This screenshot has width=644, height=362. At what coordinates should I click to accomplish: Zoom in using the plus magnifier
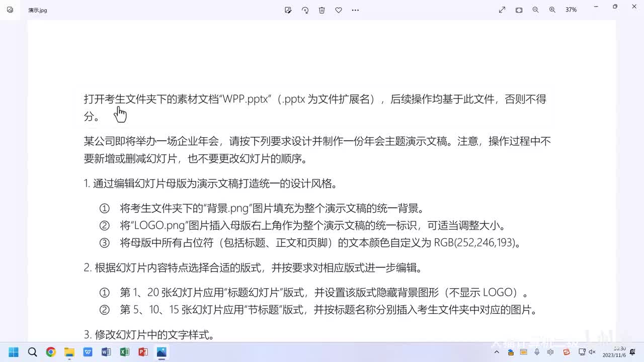click(552, 10)
